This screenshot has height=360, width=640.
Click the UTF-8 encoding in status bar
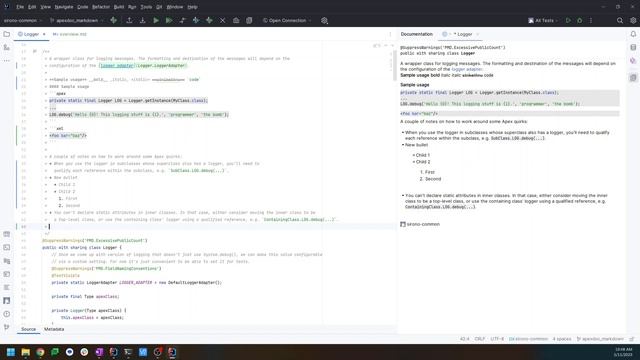point(497,339)
